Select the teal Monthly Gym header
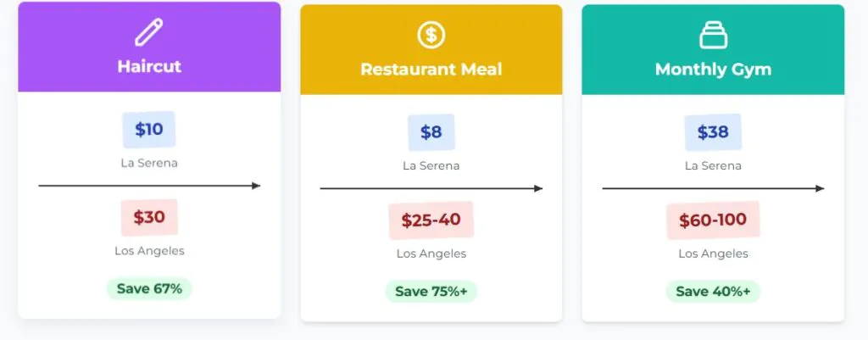868x340 pixels. click(x=713, y=50)
